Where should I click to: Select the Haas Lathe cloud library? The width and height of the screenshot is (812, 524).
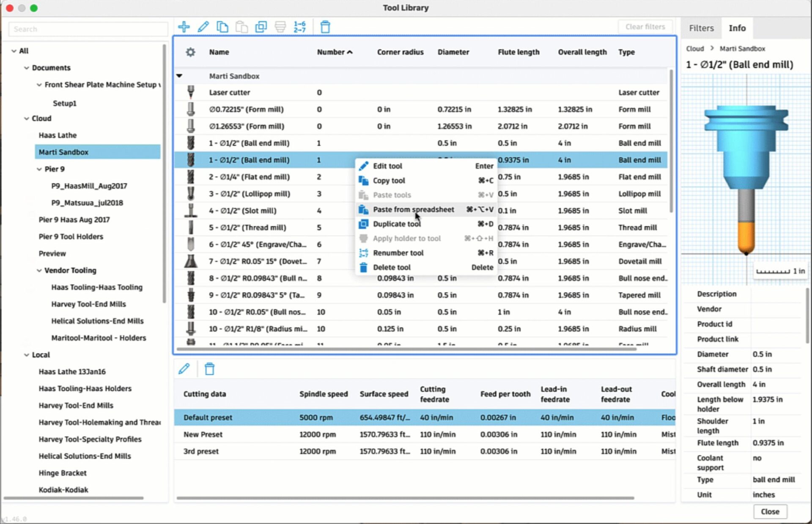tap(58, 135)
